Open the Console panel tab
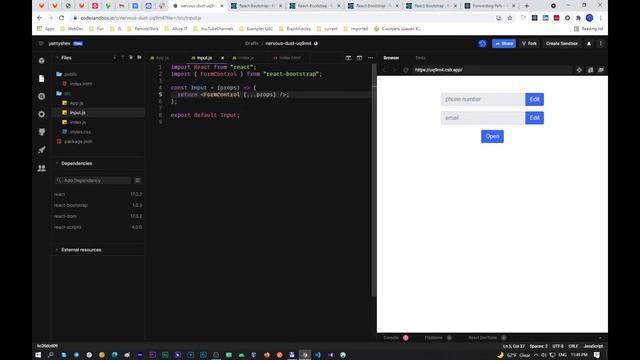Image resolution: width=640 pixels, height=360 pixels. click(396, 338)
